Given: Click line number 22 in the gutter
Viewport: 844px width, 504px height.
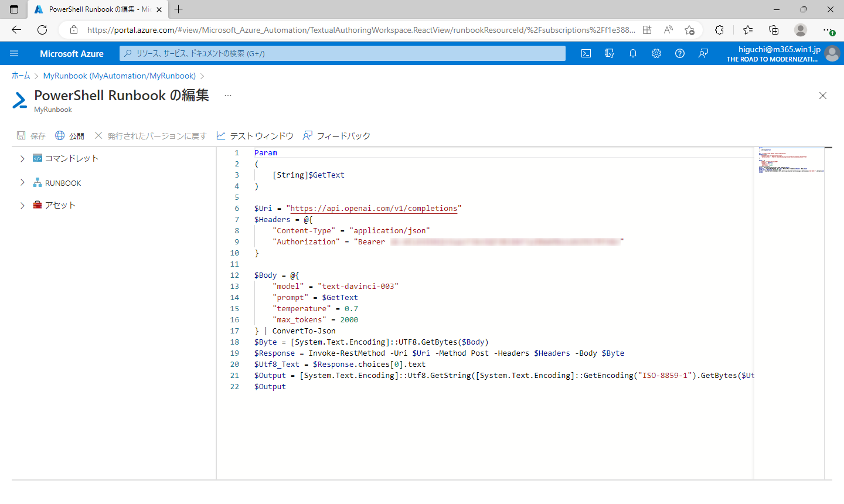Looking at the screenshot, I should tap(234, 387).
